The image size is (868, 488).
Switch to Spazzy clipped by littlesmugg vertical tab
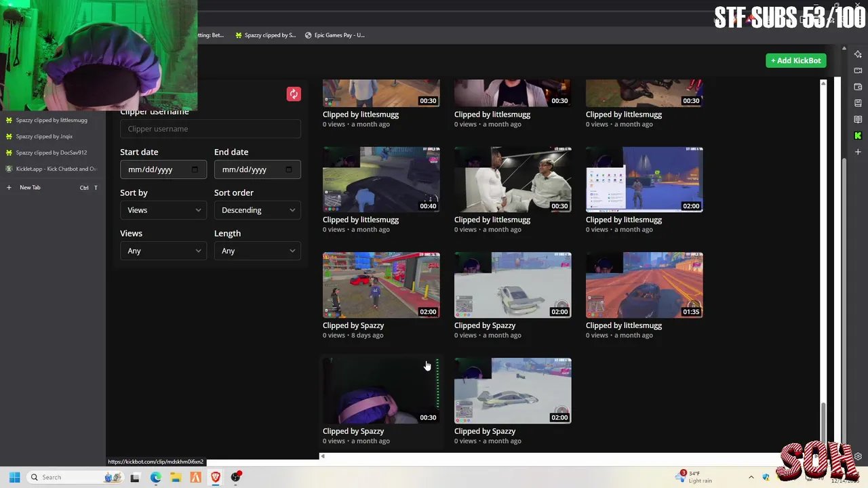click(52, 120)
